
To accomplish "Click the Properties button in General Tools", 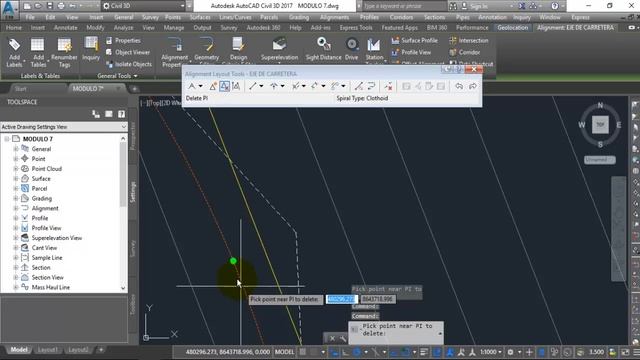I will [x=123, y=40].
